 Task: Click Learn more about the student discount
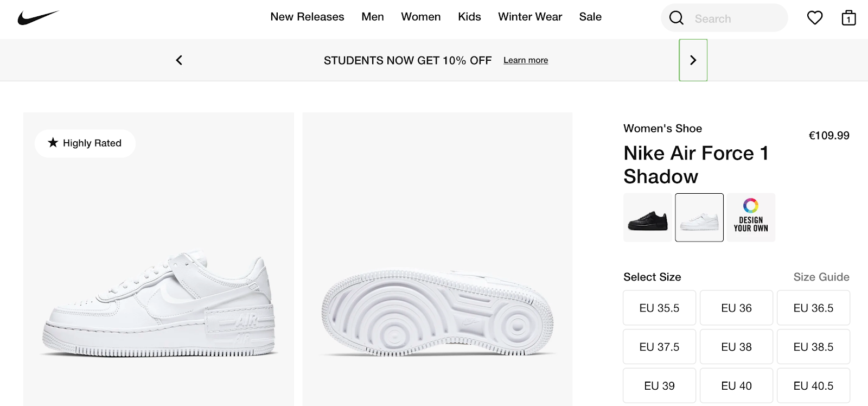point(525,60)
